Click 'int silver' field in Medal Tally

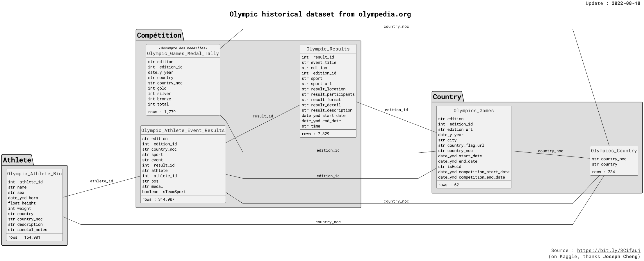pyautogui.click(x=159, y=93)
